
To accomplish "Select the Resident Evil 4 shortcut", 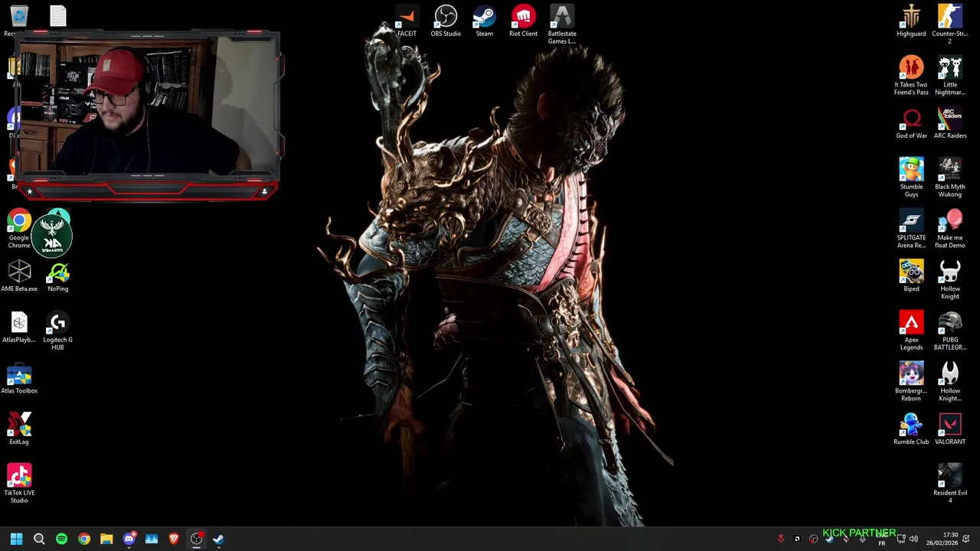I will [950, 483].
